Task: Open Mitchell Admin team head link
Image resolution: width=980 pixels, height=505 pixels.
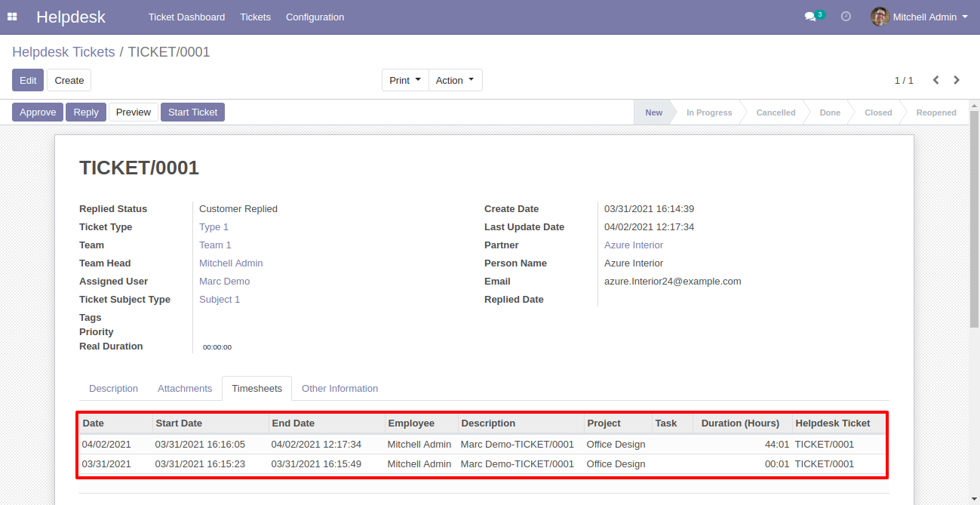Action: tap(231, 263)
